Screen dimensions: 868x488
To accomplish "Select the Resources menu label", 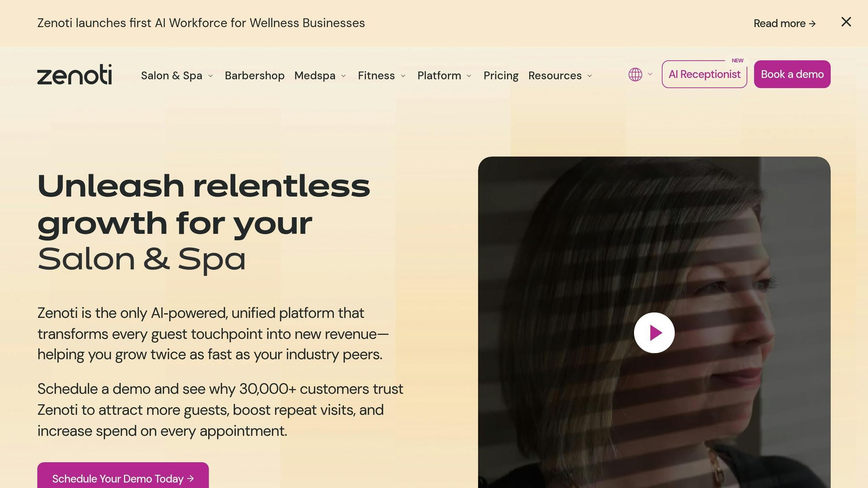I will [x=555, y=75].
